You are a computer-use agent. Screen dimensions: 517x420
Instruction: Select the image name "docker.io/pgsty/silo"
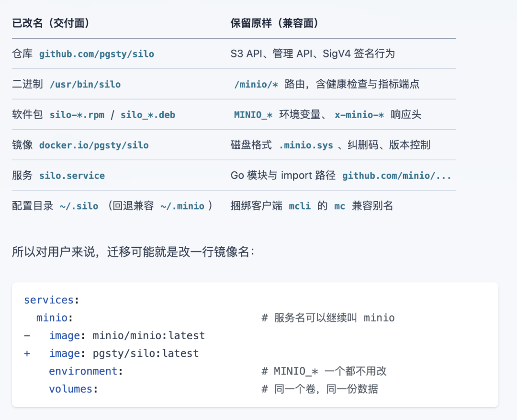tap(94, 145)
